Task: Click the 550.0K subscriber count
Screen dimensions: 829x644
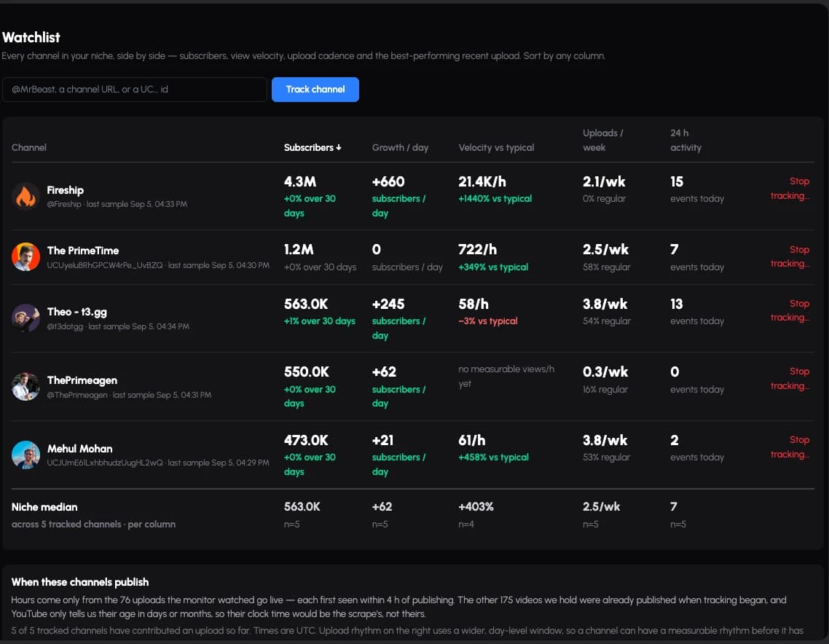Action: click(x=307, y=372)
